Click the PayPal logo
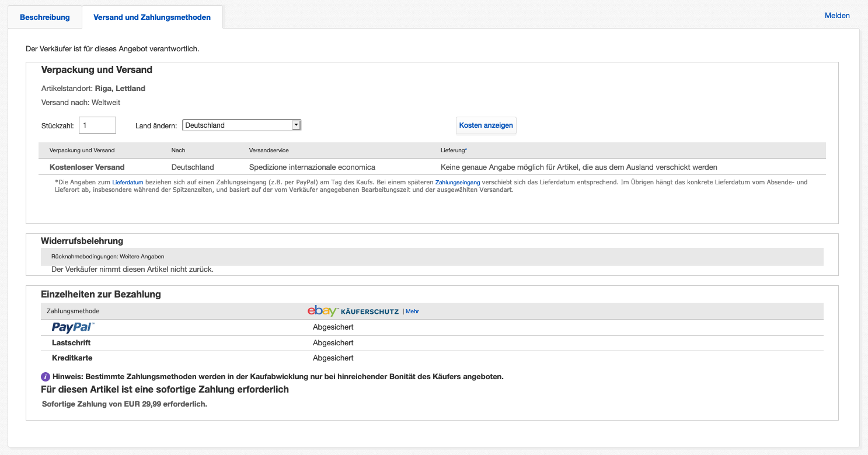This screenshot has width=868, height=455. (x=72, y=327)
